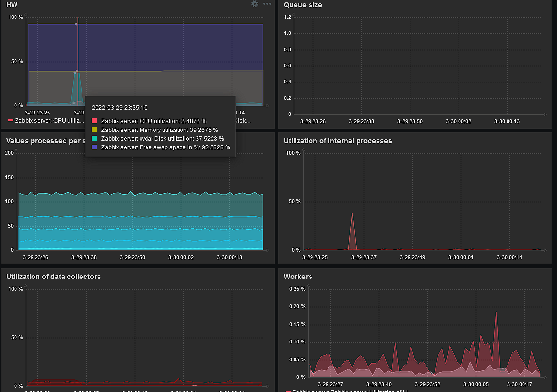This screenshot has height=392, width=557.
Task: Click the 150 label on Values processed axis
Action: click(9, 177)
